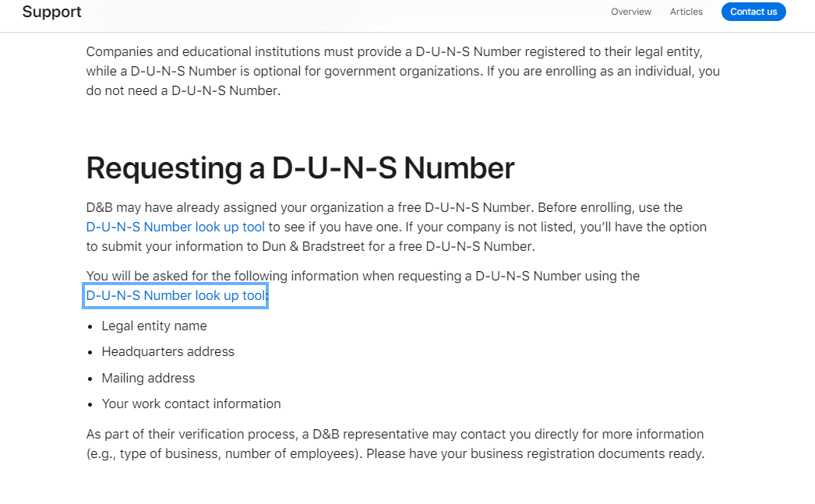Click the 'Headquarters address' list item
This screenshot has height=504, width=815.
coord(168,352)
